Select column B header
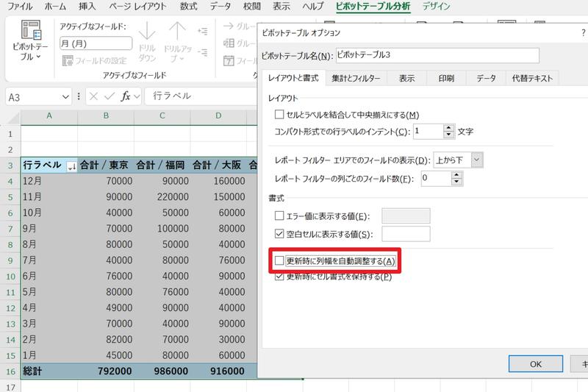 106,116
